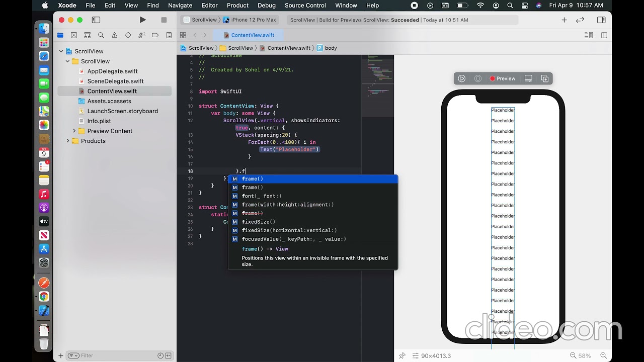Open the ScrollView project in the jump bar
Image resolution: width=644 pixels, height=362 pixels.
pyautogui.click(x=197, y=48)
